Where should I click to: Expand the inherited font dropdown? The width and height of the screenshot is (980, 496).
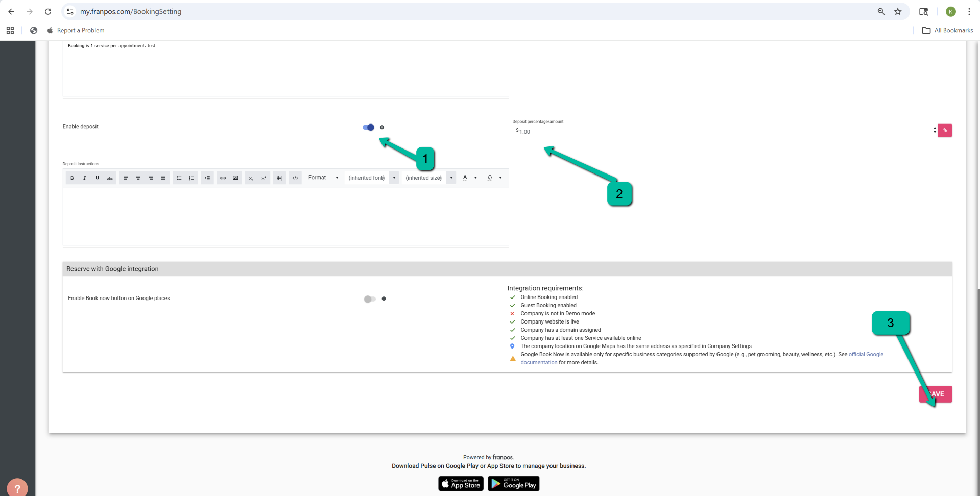point(394,178)
